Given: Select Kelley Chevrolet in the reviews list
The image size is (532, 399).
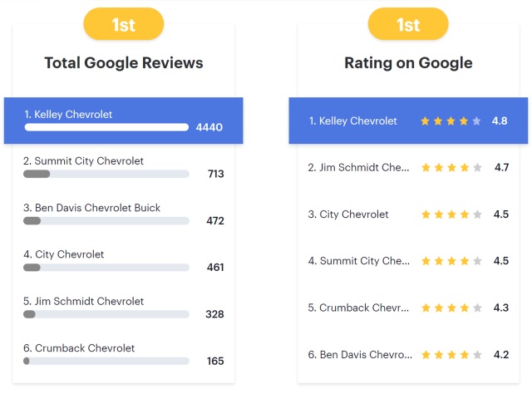Looking at the screenshot, I should click(x=68, y=114).
